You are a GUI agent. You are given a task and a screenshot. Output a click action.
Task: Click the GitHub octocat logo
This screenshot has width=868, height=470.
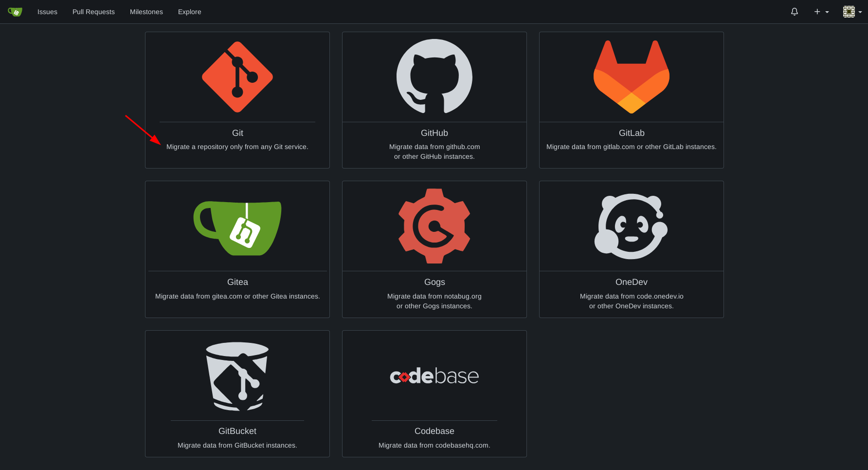point(434,77)
